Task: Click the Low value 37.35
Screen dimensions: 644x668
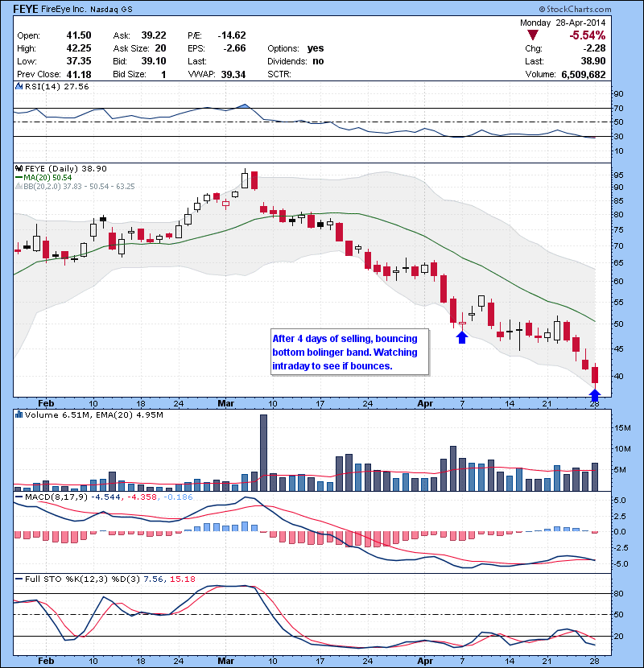Action: [79, 61]
